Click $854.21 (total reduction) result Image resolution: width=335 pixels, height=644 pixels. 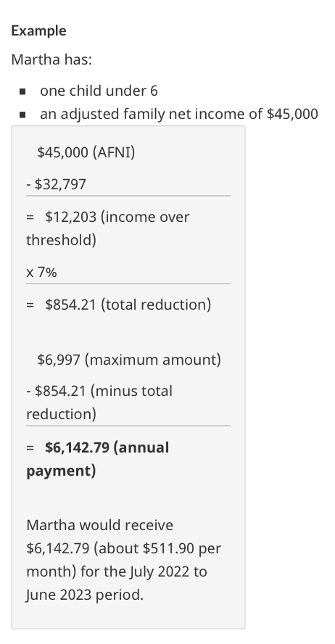[128, 305]
